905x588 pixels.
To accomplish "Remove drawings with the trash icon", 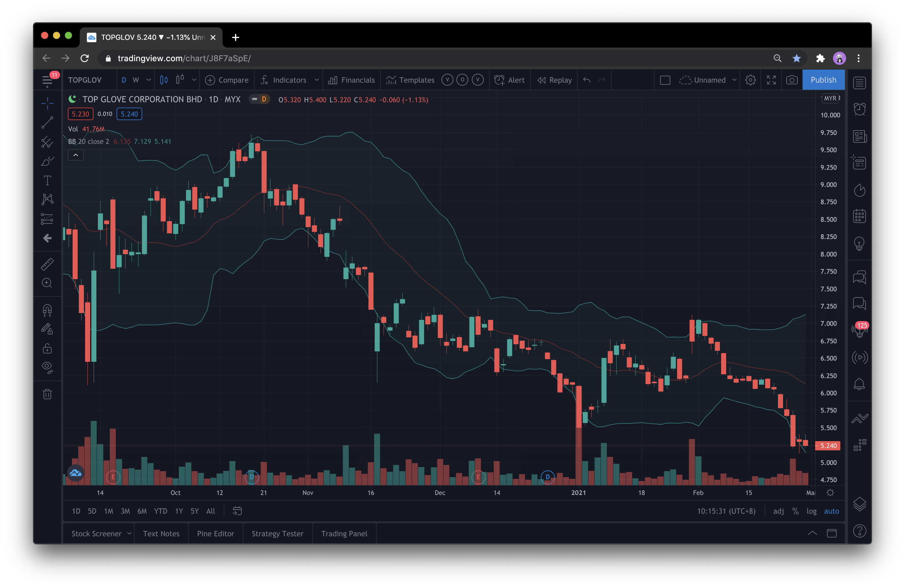I will pyautogui.click(x=47, y=394).
